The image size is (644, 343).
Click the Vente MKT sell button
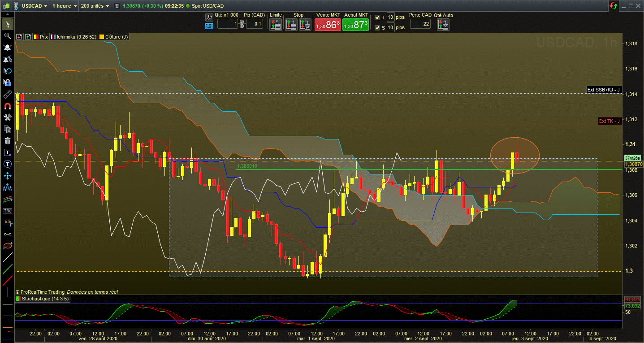point(328,25)
